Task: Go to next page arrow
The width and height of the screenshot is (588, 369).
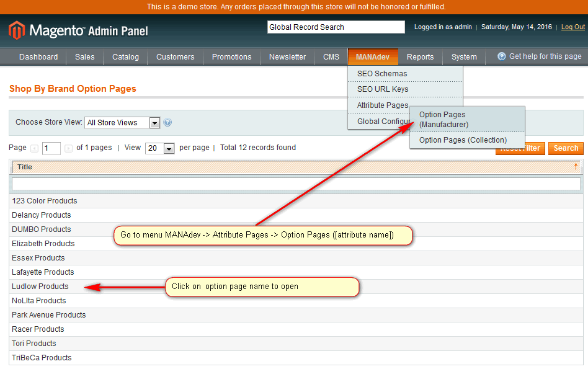Action: 68,148
